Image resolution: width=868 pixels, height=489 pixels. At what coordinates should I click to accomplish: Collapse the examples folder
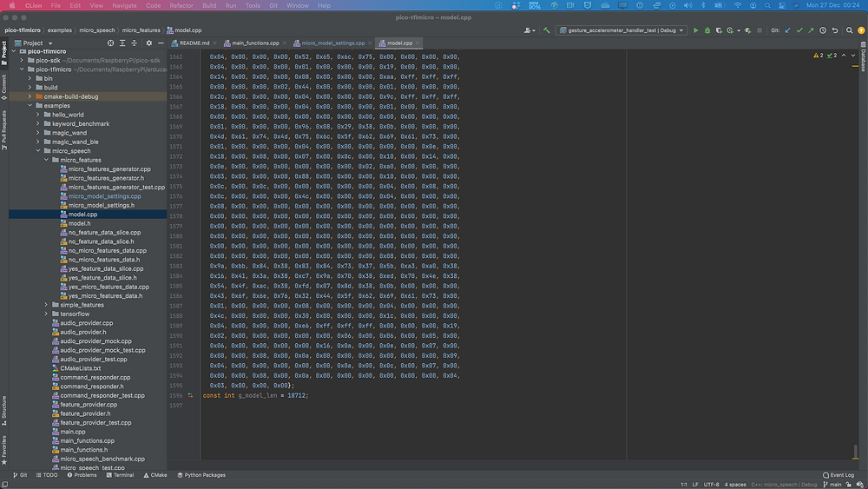(30, 106)
